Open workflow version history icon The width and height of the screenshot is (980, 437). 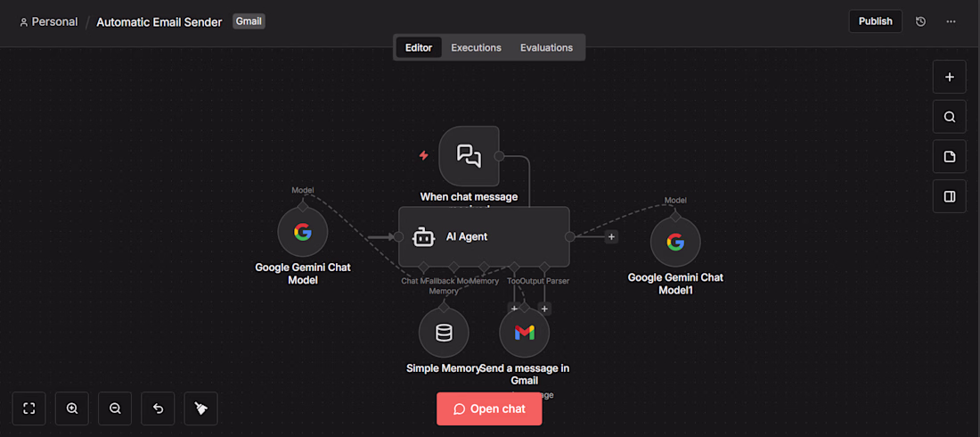(x=920, y=21)
